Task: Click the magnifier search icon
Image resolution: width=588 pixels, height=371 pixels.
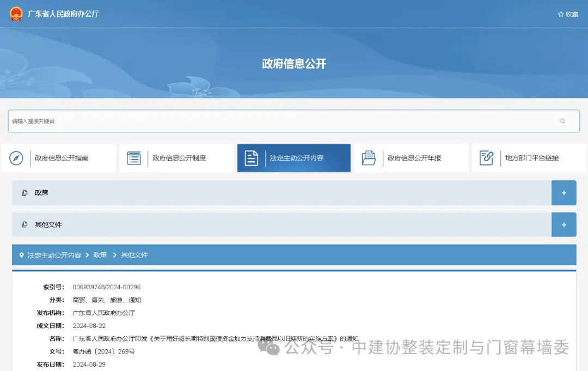Action: coord(562,121)
